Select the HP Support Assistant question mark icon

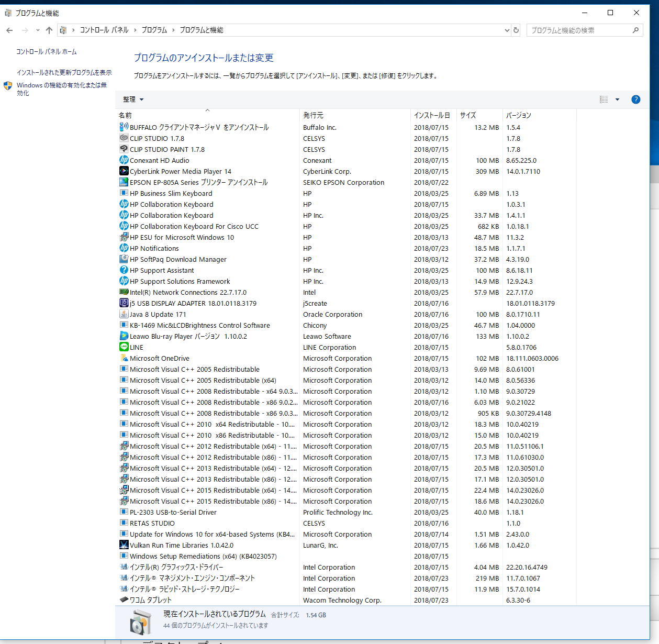click(x=124, y=270)
